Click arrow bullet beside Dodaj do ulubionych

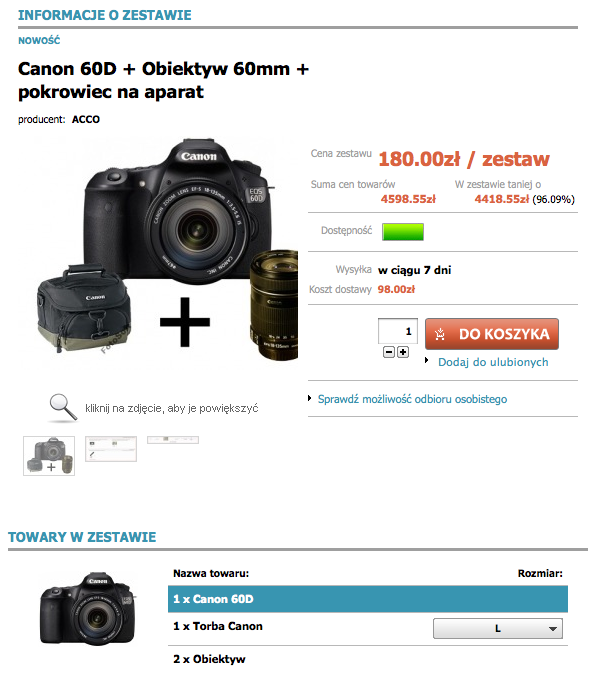tap(426, 360)
